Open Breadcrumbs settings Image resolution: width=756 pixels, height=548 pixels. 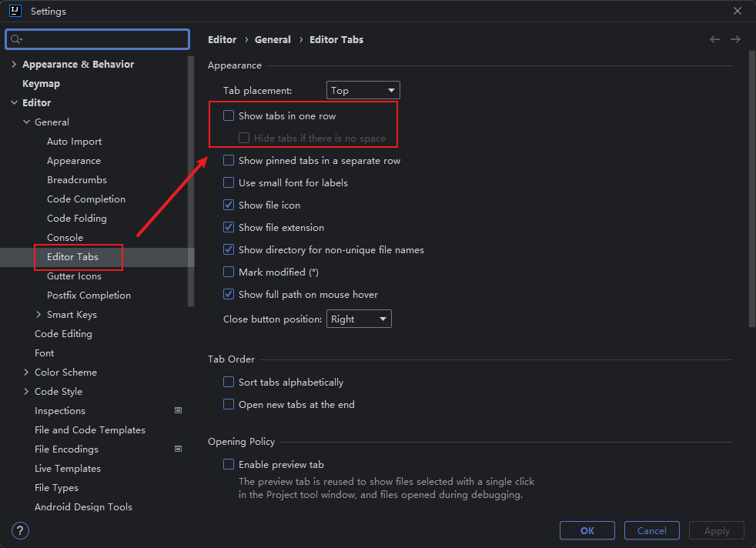[77, 180]
